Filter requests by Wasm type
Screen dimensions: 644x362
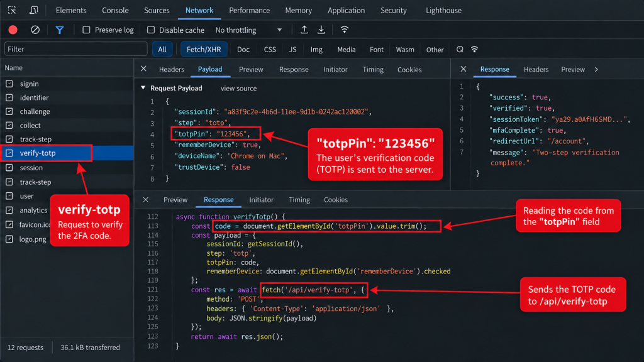pos(405,49)
